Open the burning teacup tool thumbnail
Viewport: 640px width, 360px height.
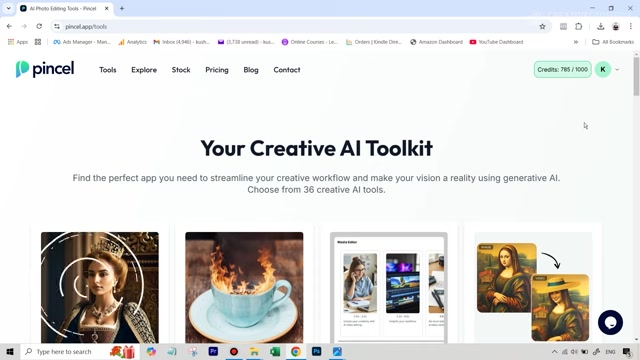tap(244, 288)
